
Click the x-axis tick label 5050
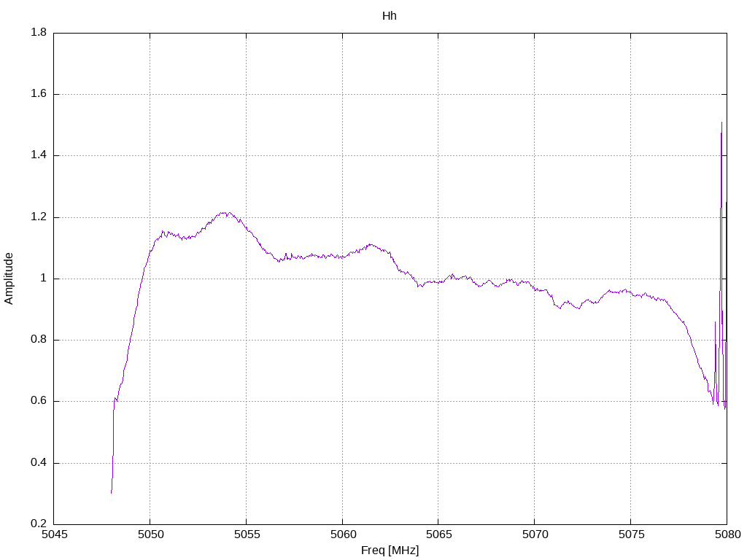coord(150,534)
